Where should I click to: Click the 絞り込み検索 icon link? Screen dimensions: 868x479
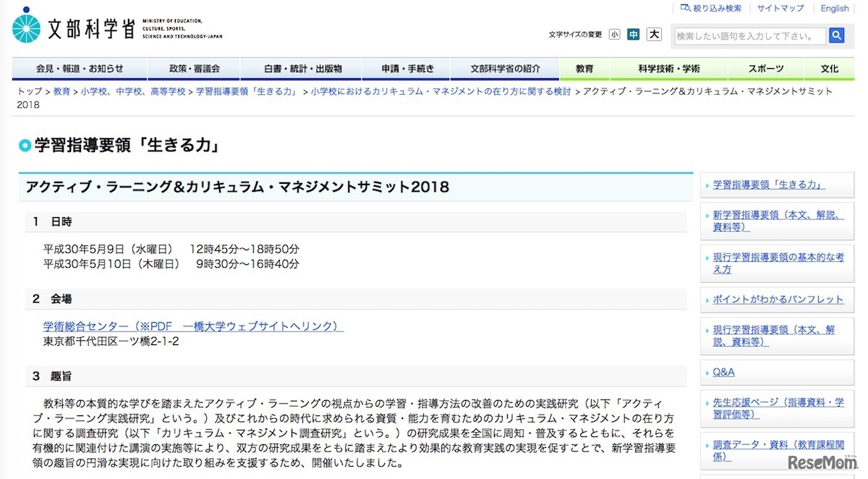(x=711, y=9)
